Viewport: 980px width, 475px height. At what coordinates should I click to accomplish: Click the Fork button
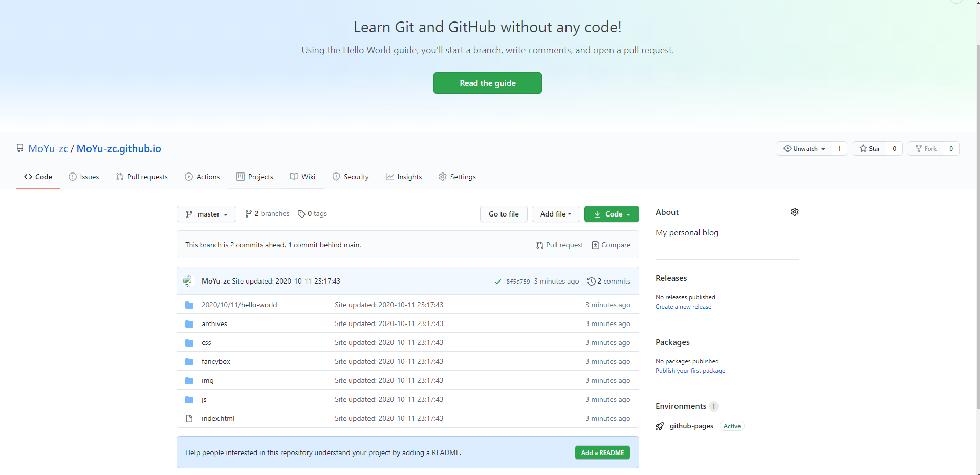(926, 148)
